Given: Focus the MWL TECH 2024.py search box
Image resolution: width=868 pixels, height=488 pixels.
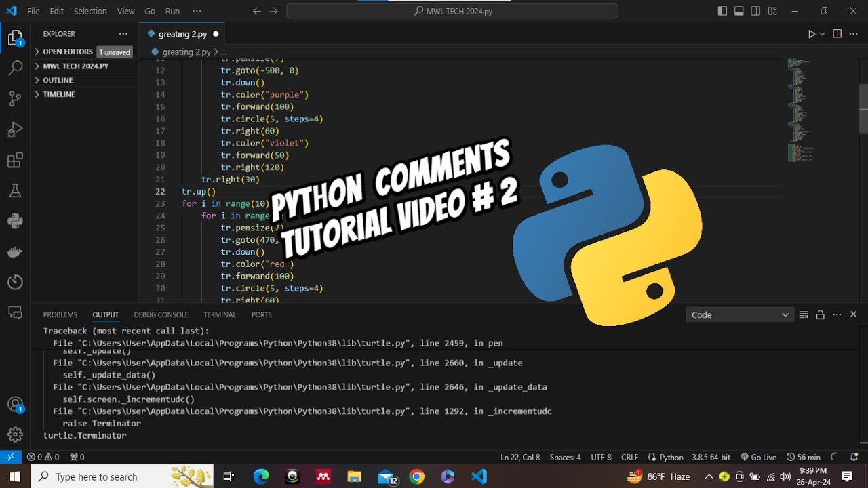Looking at the screenshot, I should point(452,11).
